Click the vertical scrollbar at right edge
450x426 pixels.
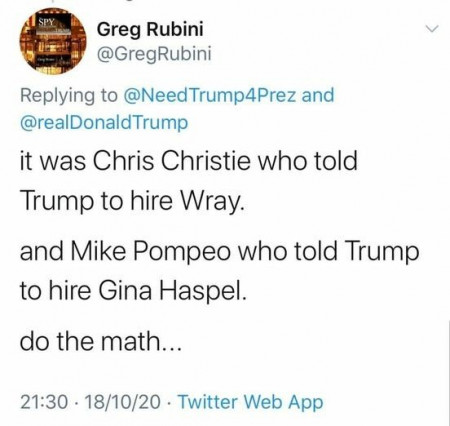point(448,373)
